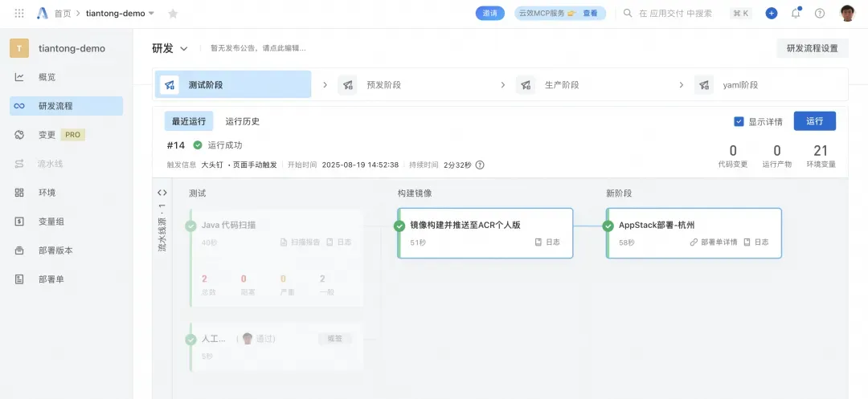Click the Yunxiao logo icon
This screenshot has width=868, height=399.
[x=42, y=14]
